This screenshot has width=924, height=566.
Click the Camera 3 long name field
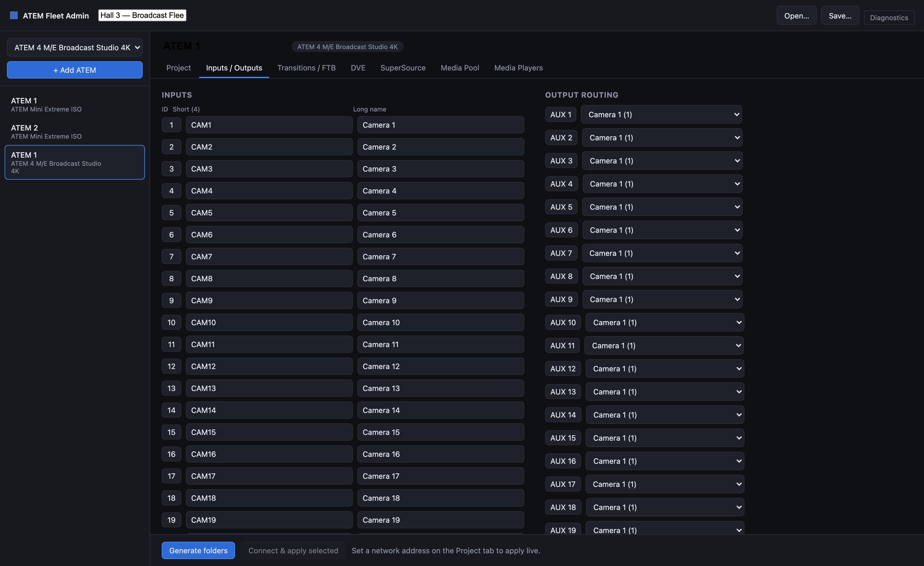coord(441,169)
